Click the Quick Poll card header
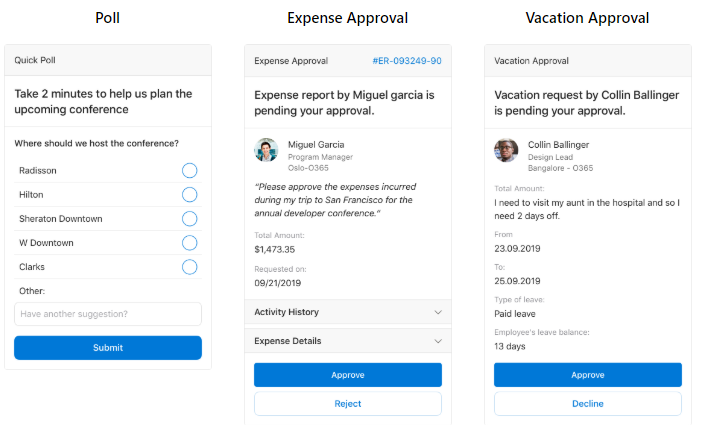 pos(108,60)
